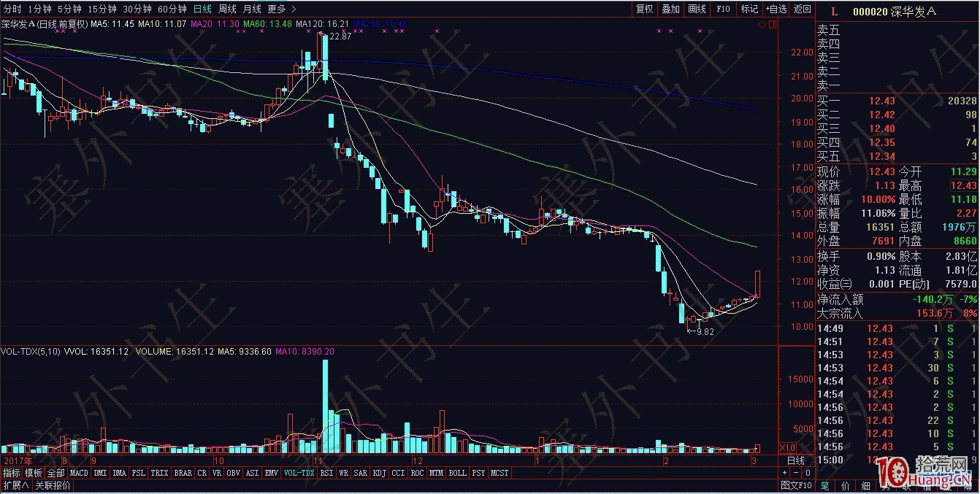The width and height of the screenshot is (980, 494).
Task: Click the 买一 price 12.43 row
Action: [897, 101]
